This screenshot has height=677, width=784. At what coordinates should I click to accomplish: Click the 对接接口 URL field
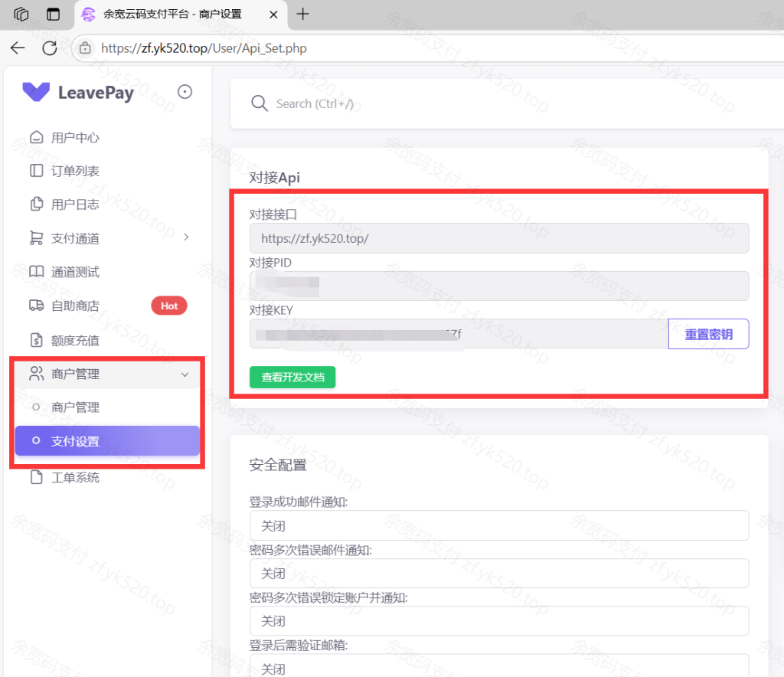pyautogui.click(x=498, y=238)
